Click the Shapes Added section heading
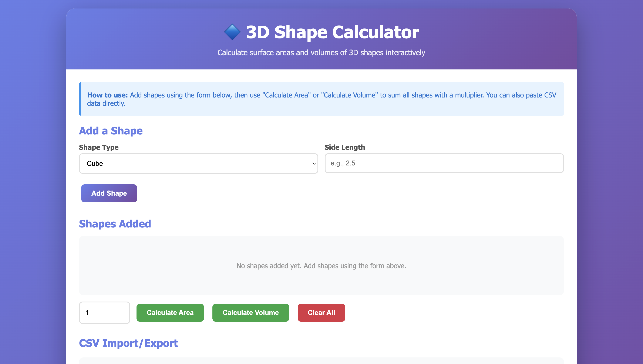Screen dimensions: 643x364 (115, 223)
